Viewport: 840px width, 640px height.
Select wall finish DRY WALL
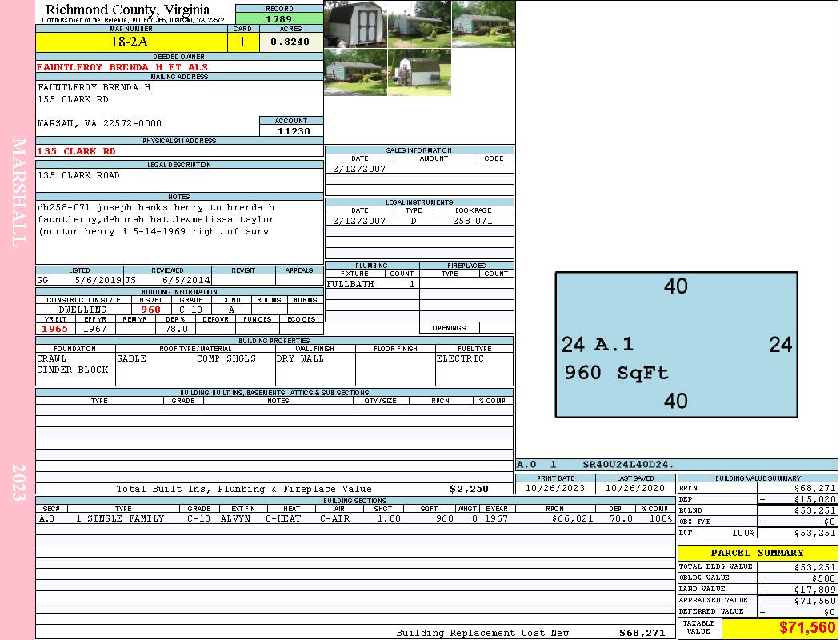click(300, 359)
